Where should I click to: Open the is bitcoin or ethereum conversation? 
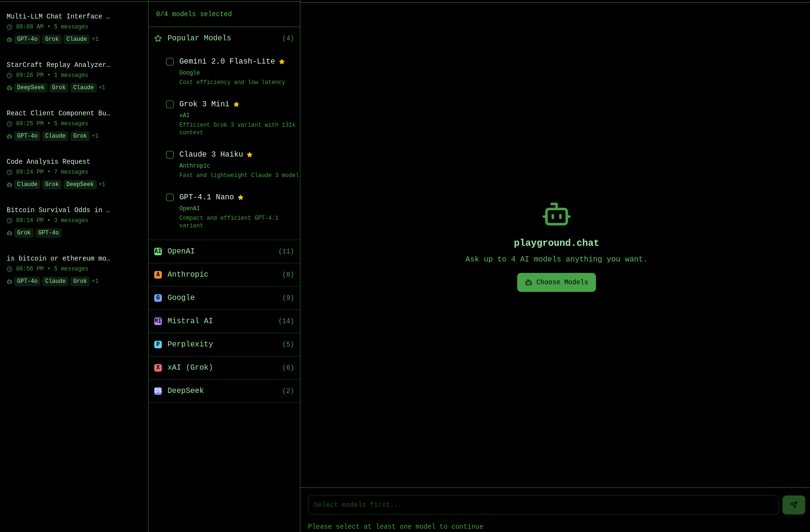click(74, 270)
